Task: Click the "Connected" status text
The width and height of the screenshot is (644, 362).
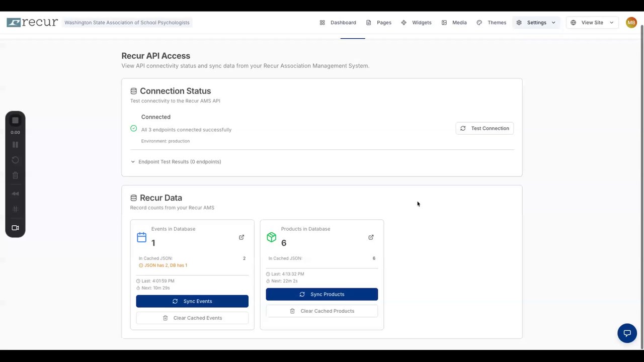Action: coord(156,117)
